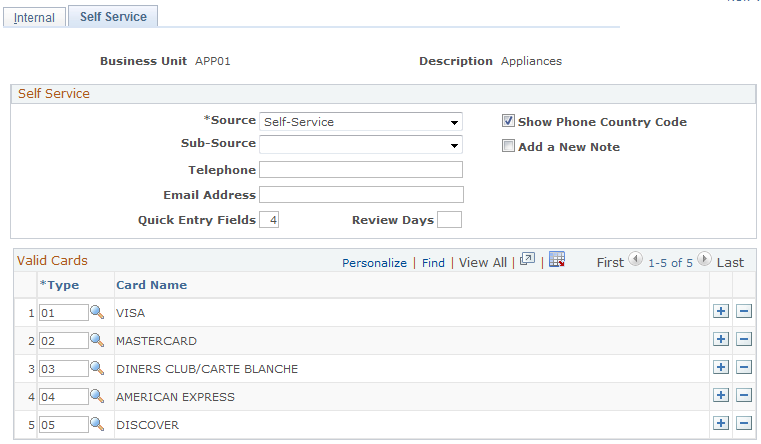Select the Self Service tab
Viewport: 761px width, 444px height.
113,17
